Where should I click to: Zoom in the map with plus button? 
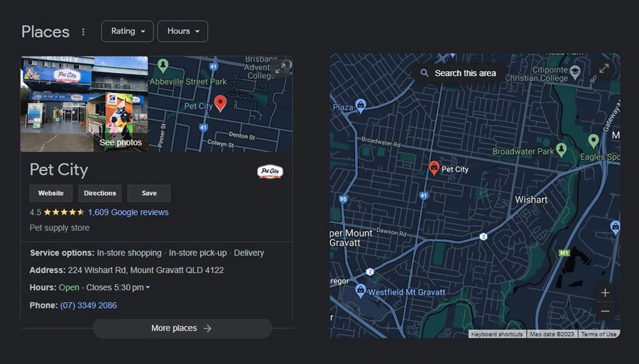605,293
